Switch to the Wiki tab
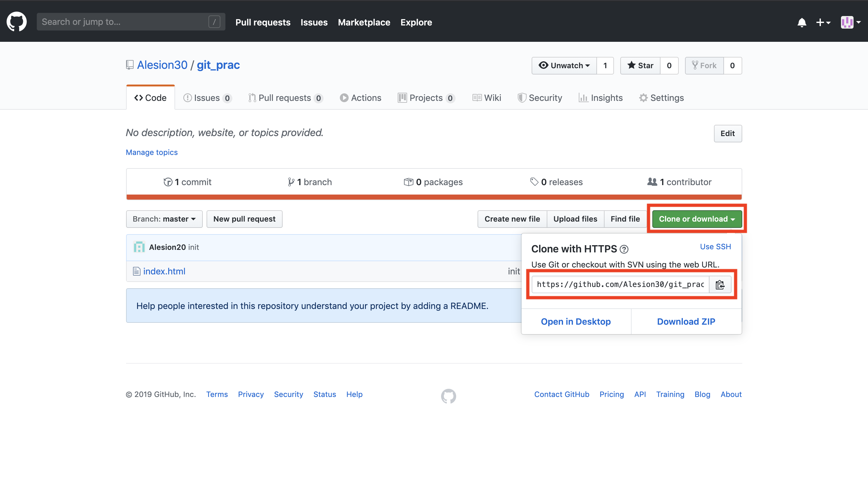868x479 pixels. tap(487, 98)
